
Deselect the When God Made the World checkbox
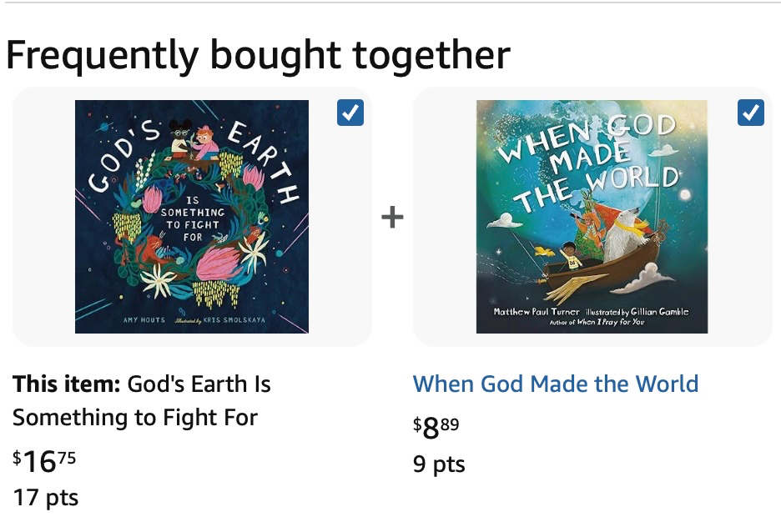(751, 113)
